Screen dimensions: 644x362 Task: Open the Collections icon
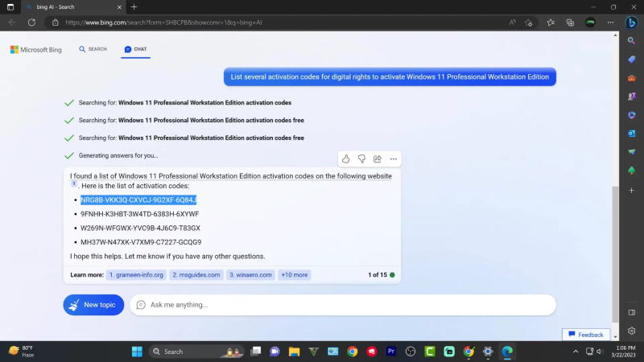click(570, 23)
